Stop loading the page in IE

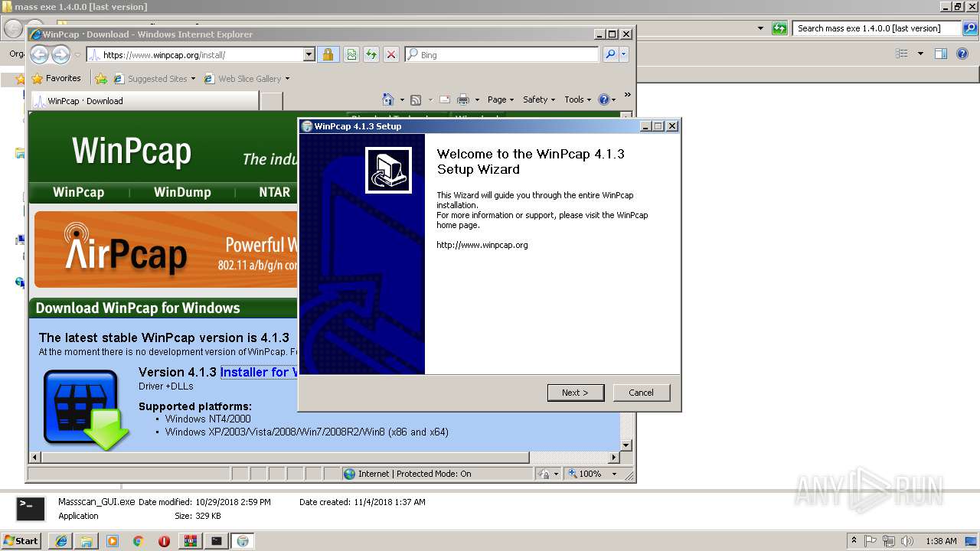[391, 54]
